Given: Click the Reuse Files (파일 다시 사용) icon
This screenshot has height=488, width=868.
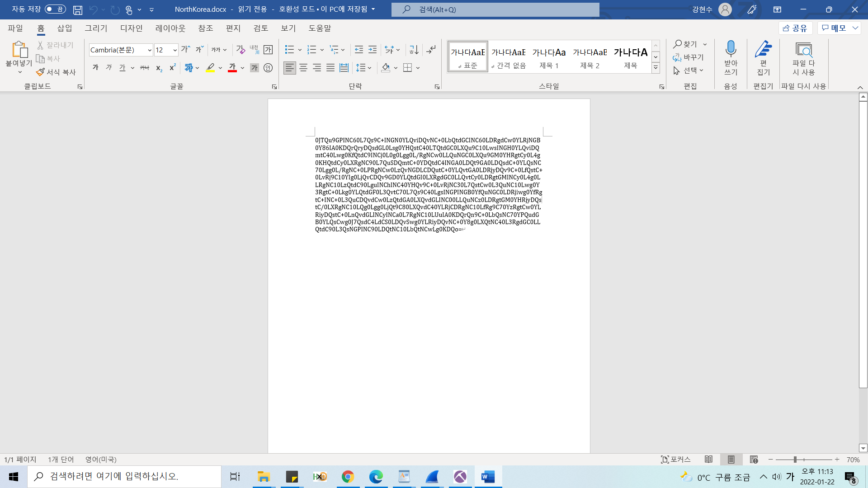Looking at the screenshot, I should pyautogui.click(x=804, y=49).
